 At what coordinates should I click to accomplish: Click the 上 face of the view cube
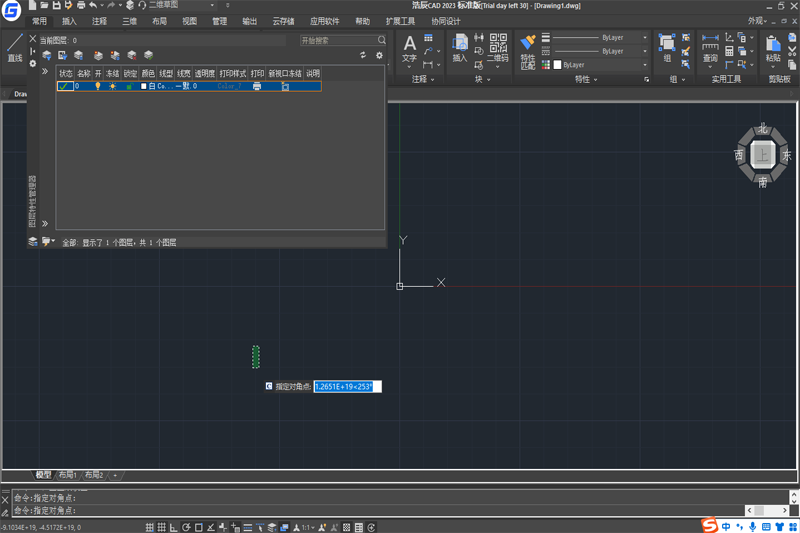(x=762, y=155)
